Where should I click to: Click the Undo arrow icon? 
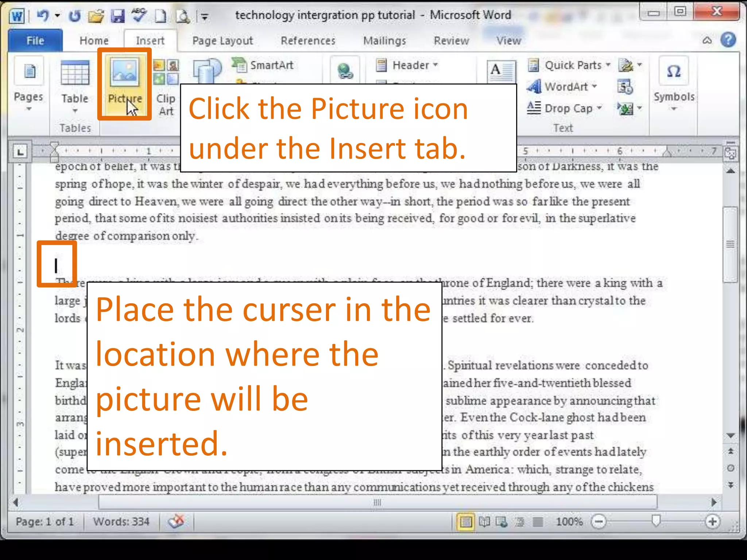click(x=43, y=16)
